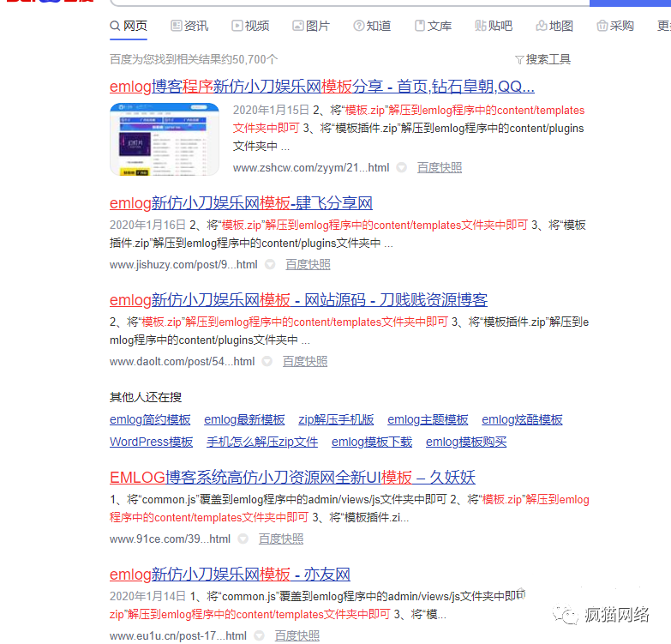Click the first result's thumbnail image

tap(165, 140)
